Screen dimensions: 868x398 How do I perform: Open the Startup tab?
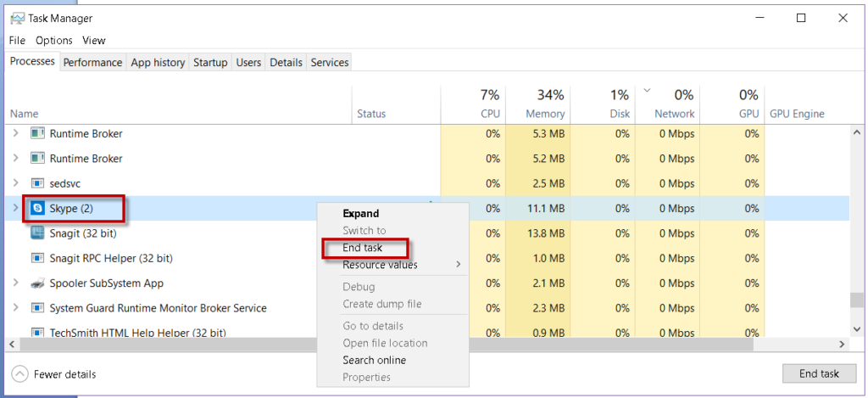[210, 63]
